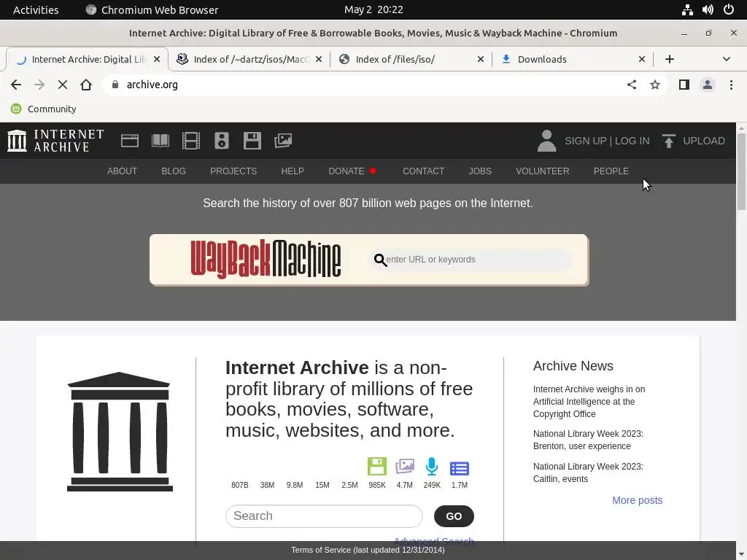Open CONTACT in navigation menu

(x=424, y=171)
